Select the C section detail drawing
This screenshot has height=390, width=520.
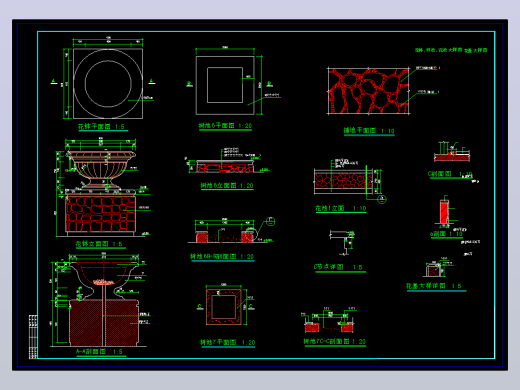click(452, 153)
